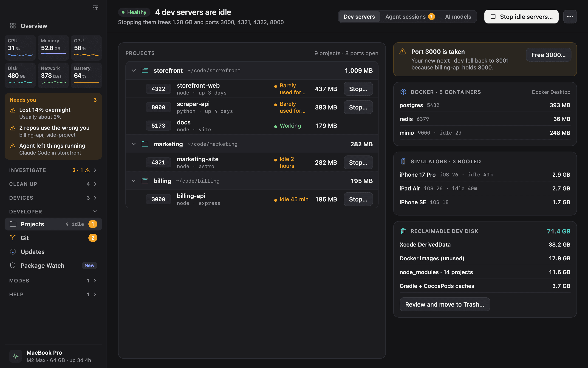Click the Updates download icon
The height and width of the screenshot is (368, 588).
tap(13, 252)
